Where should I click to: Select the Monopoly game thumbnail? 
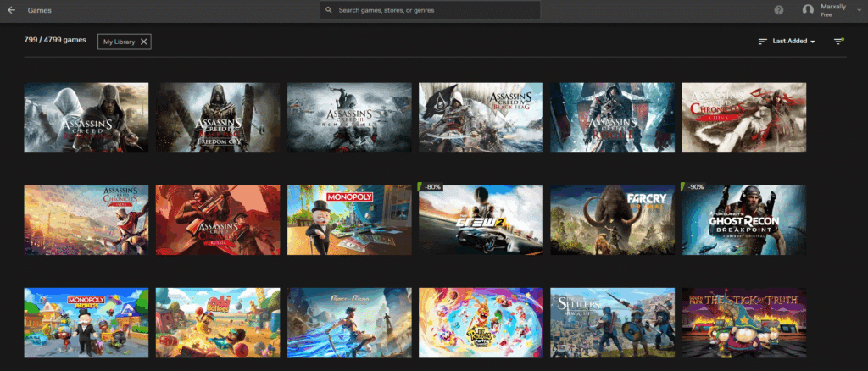[348, 220]
